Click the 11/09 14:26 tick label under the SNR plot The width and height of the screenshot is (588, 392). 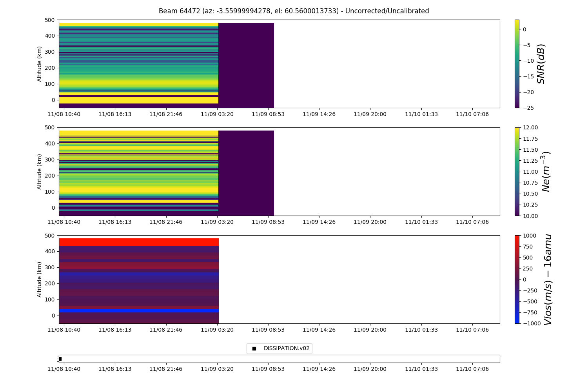coord(319,114)
